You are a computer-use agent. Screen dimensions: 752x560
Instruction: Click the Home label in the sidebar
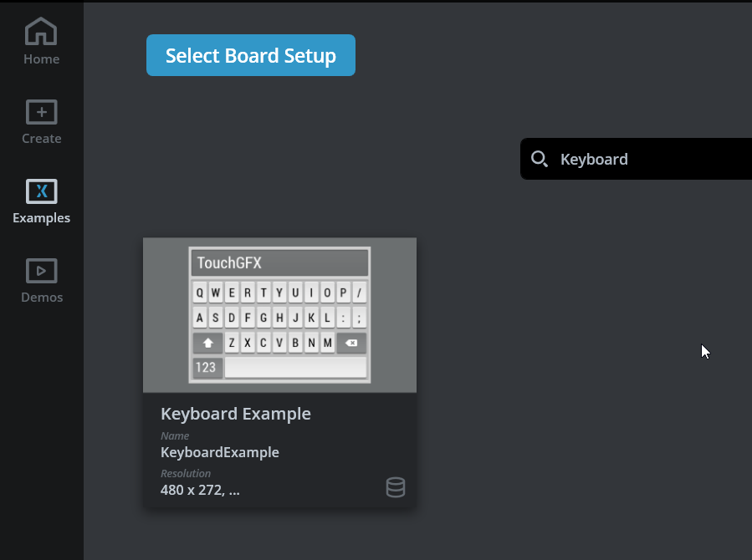[41, 59]
